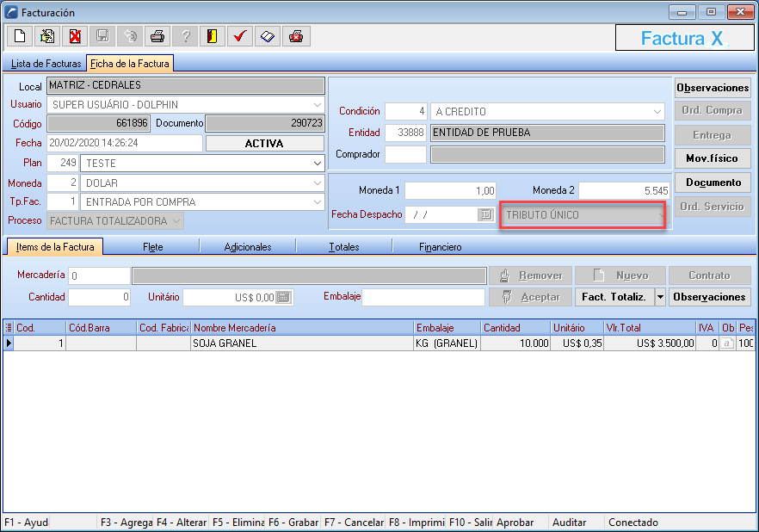The width and height of the screenshot is (759, 532).
Task: Open the Moneda DOLAR dropdown
Action: pos(317,183)
